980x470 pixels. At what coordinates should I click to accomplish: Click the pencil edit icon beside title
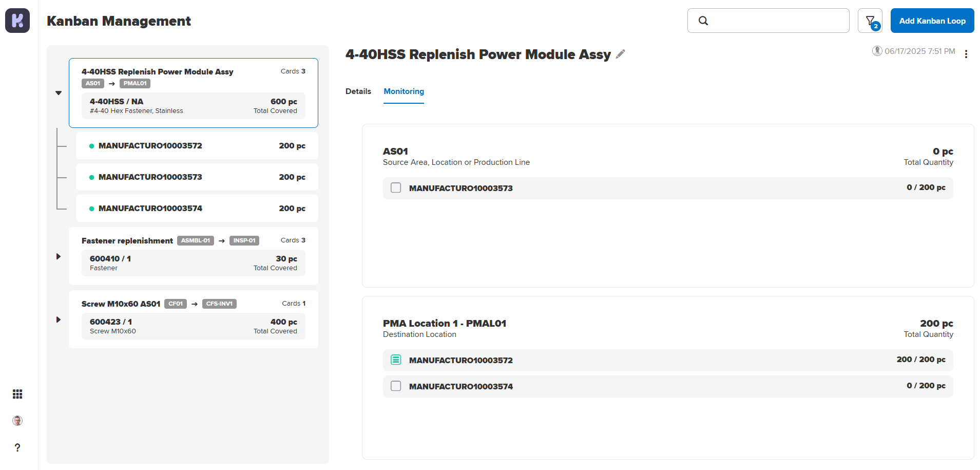click(621, 54)
